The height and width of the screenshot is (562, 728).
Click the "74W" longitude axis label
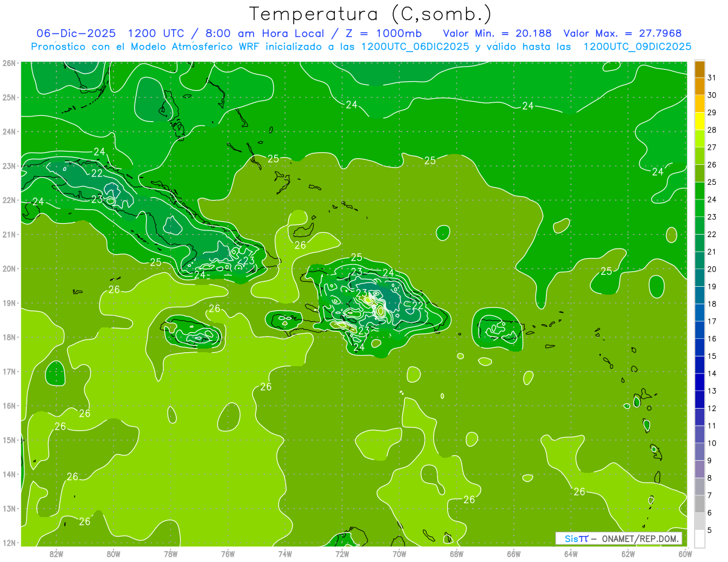click(x=285, y=554)
